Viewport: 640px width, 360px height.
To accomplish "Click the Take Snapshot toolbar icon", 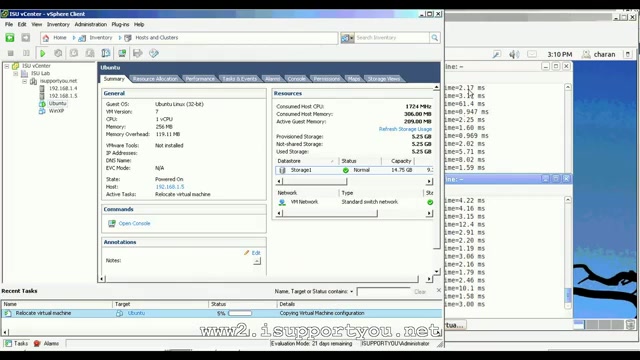I will click(74, 53).
